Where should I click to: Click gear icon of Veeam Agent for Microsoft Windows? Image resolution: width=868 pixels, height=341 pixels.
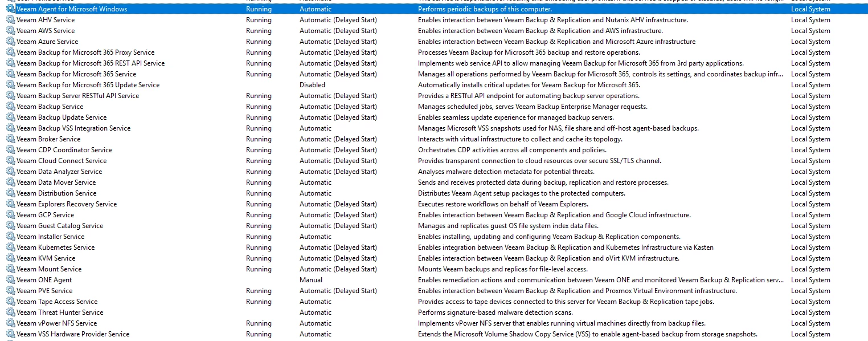tap(11, 9)
